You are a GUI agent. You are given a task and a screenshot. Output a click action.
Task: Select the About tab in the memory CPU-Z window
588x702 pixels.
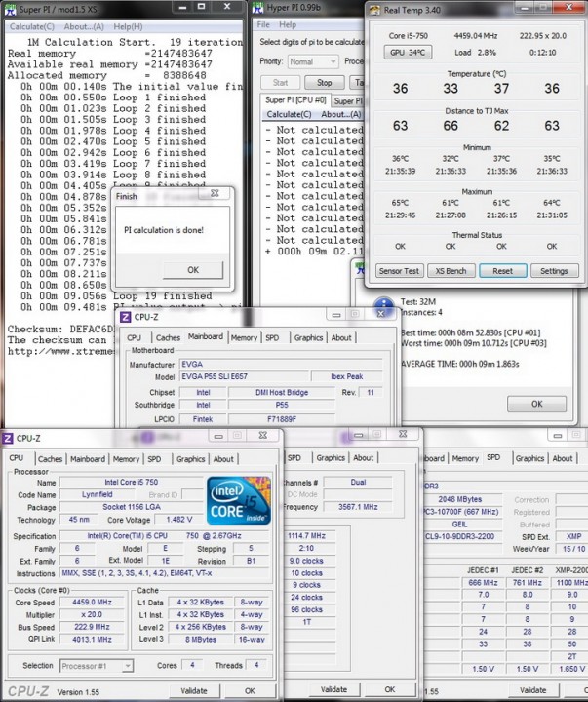pyautogui.click(x=363, y=457)
